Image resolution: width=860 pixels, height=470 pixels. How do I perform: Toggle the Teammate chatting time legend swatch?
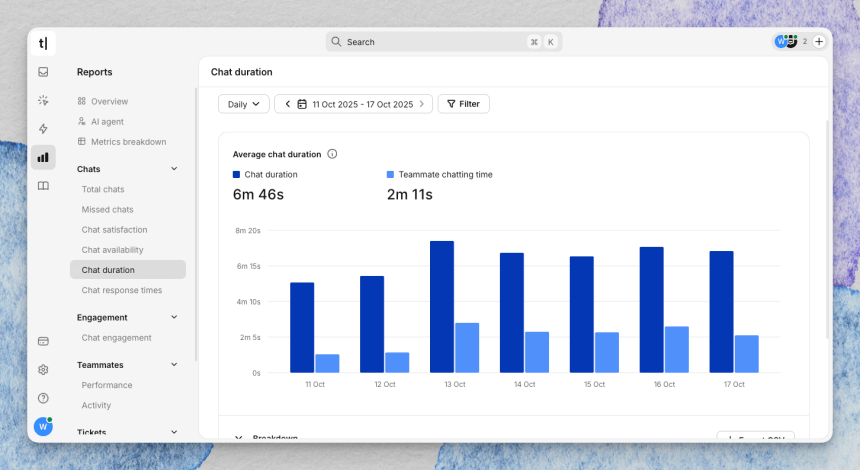coord(391,174)
